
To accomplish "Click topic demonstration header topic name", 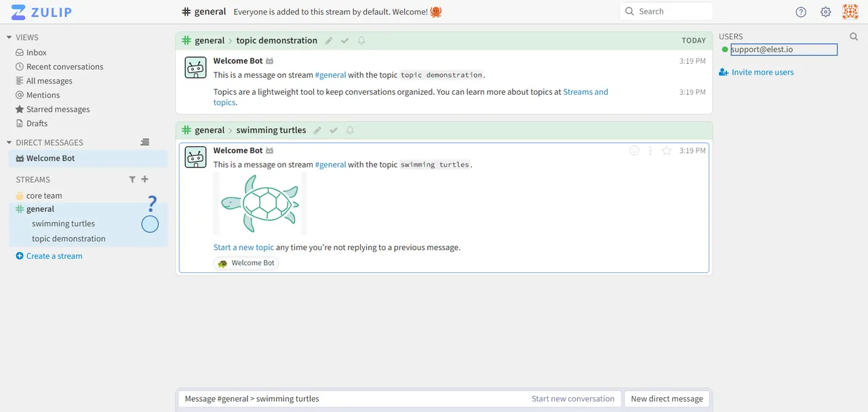I will tap(277, 41).
